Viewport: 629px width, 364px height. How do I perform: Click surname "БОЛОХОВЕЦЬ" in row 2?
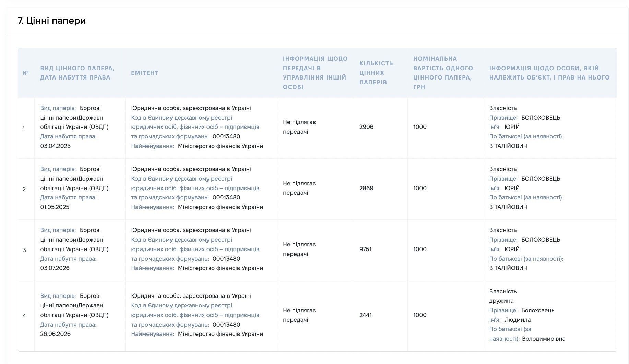click(541, 179)
